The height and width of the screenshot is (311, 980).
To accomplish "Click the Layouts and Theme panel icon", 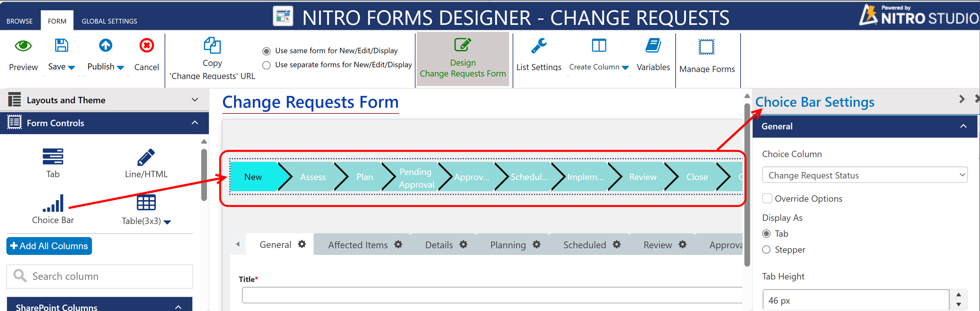I will click(x=14, y=100).
